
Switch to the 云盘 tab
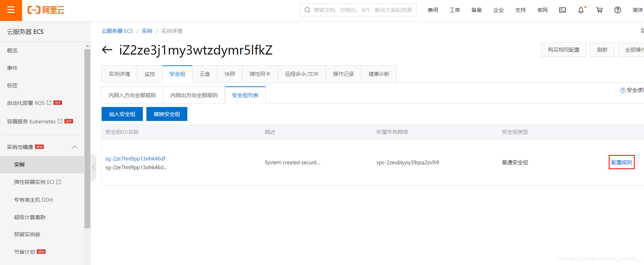205,74
